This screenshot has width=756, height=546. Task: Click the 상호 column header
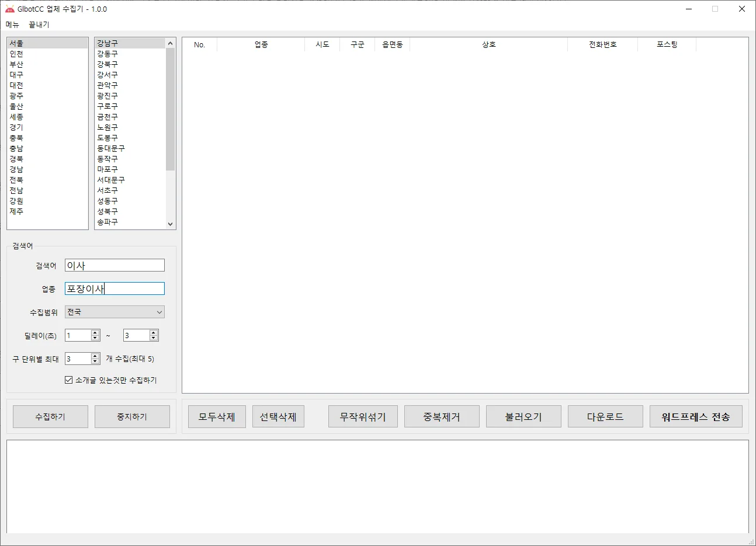(489, 45)
